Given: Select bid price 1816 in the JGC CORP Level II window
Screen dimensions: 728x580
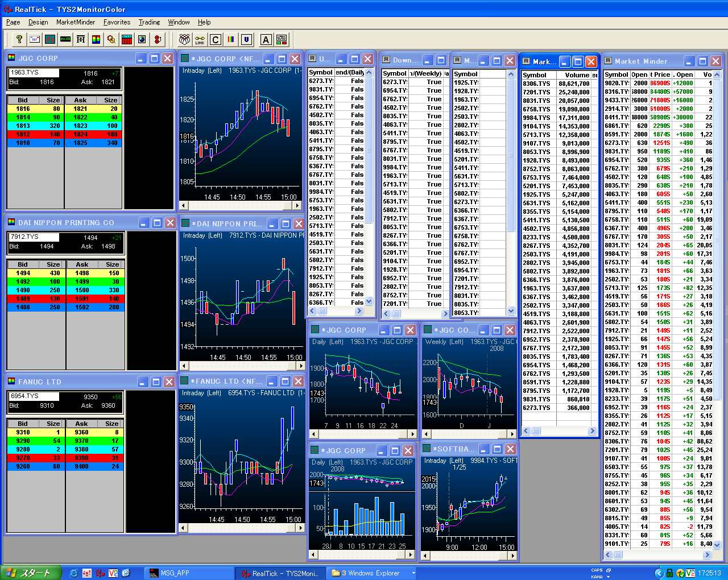Looking at the screenshot, I should coord(23,109).
